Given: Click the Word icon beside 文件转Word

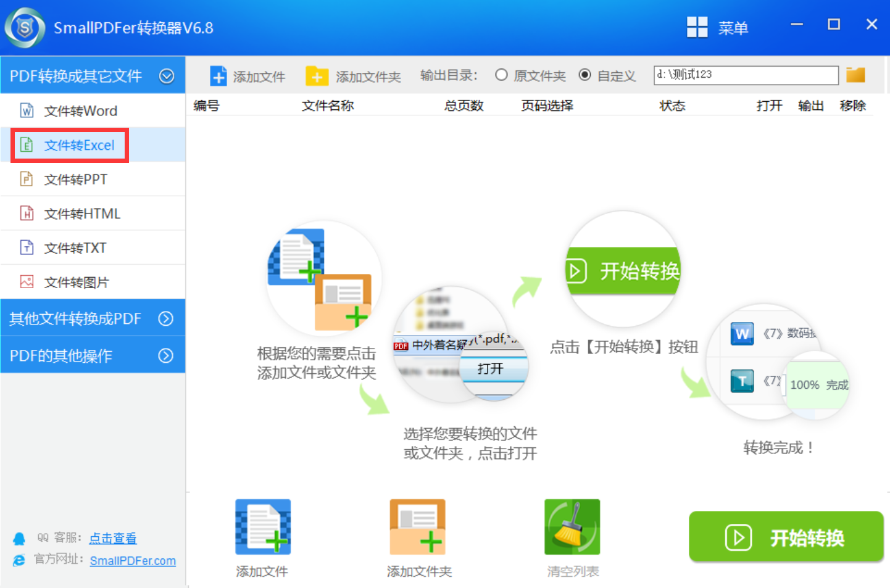Looking at the screenshot, I should click(x=27, y=110).
